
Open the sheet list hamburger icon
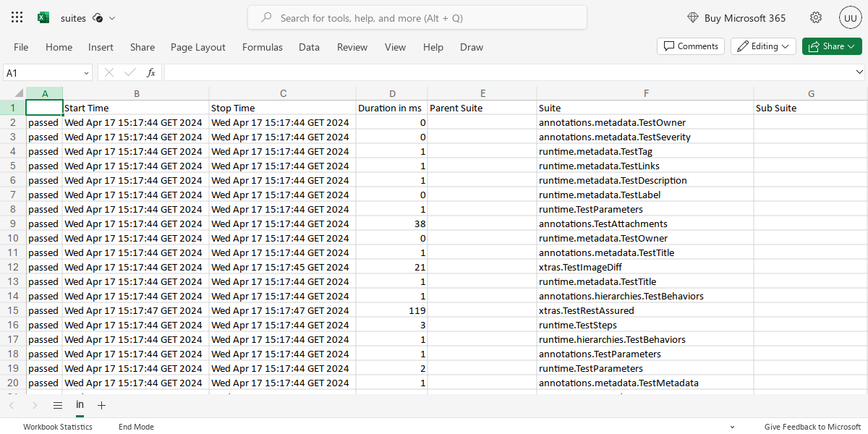click(x=57, y=405)
